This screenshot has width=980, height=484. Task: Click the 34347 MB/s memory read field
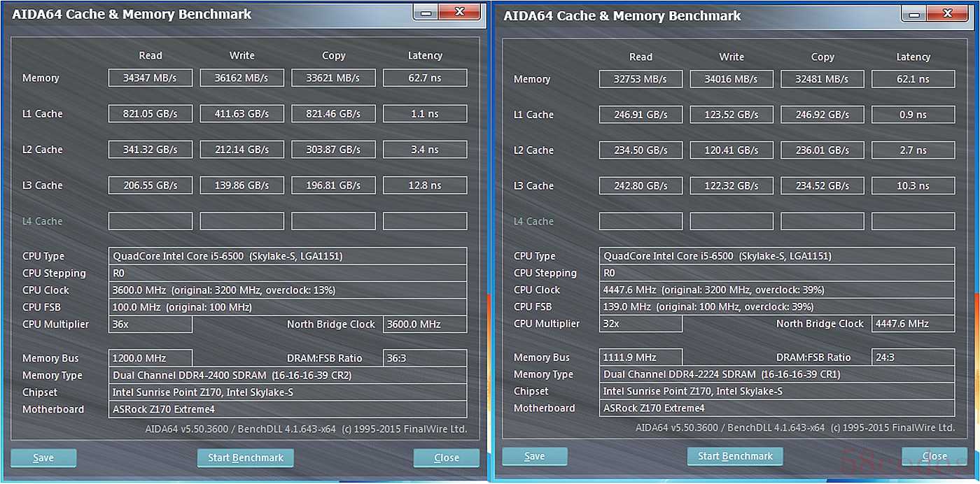pos(150,78)
